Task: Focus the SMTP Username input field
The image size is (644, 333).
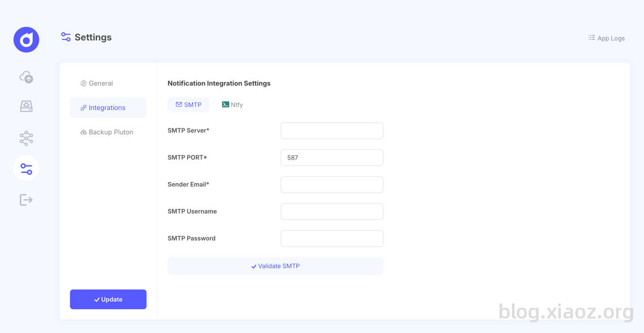Action: [x=332, y=211]
